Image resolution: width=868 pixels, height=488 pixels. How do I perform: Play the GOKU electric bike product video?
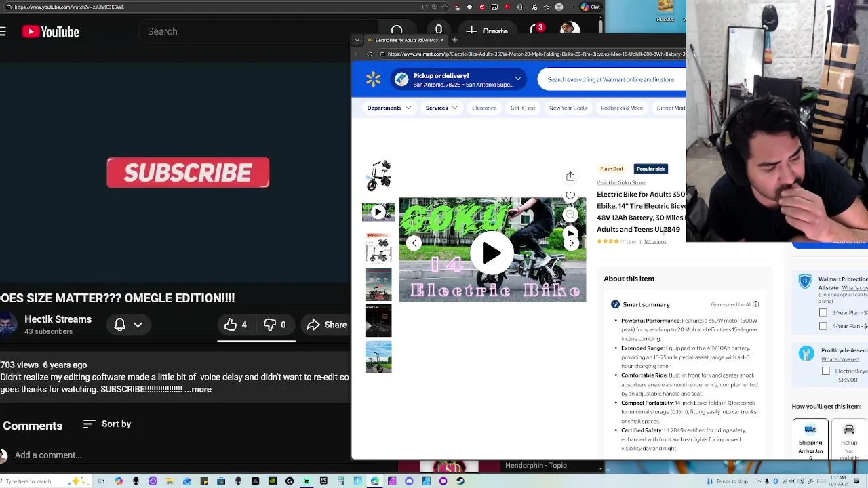click(x=492, y=253)
